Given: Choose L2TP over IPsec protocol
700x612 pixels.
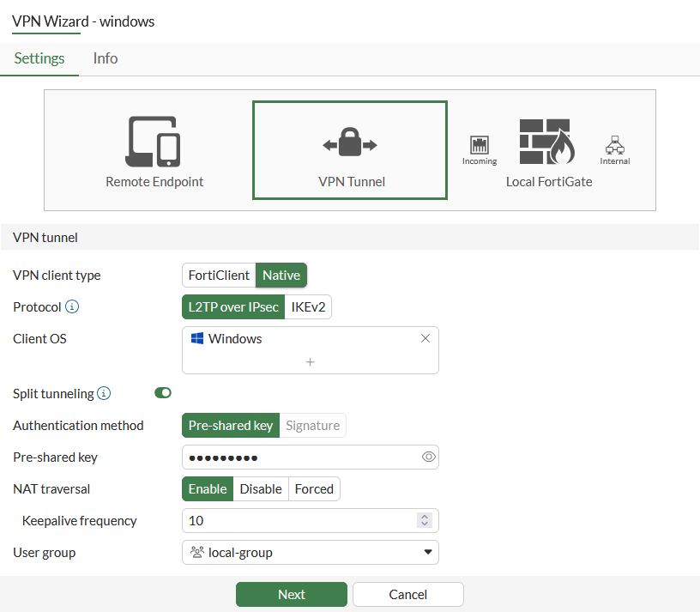Looking at the screenshot, I should tap(233, 307).
